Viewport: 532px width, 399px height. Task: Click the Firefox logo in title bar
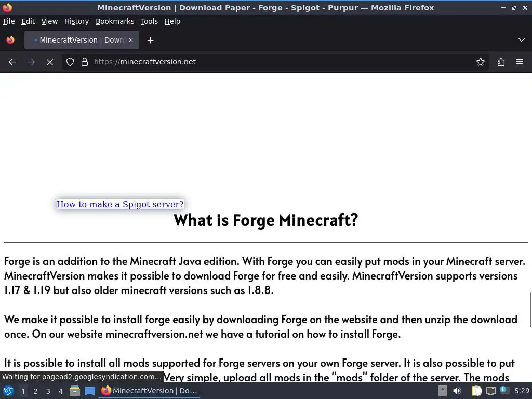(x=7, y=7)
